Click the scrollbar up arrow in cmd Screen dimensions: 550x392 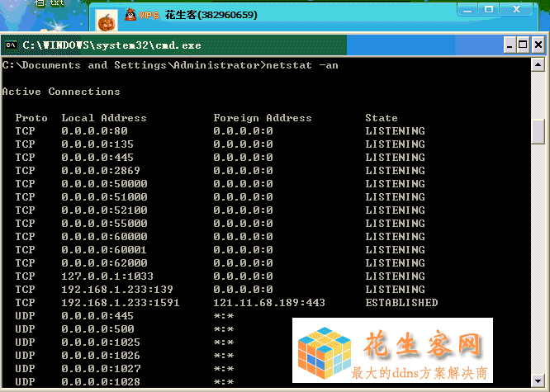click(538, 64)
